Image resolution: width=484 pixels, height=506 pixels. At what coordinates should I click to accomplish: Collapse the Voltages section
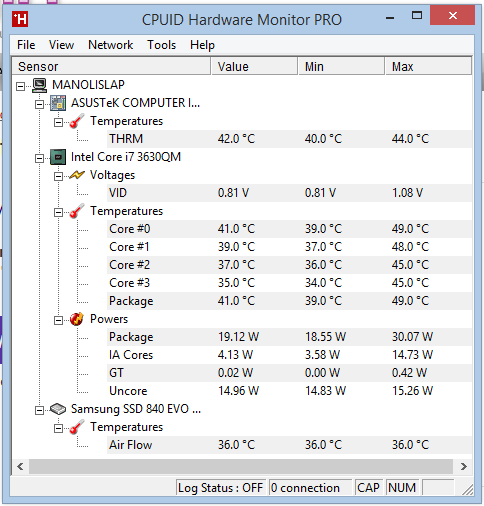[x=58, y=176]
